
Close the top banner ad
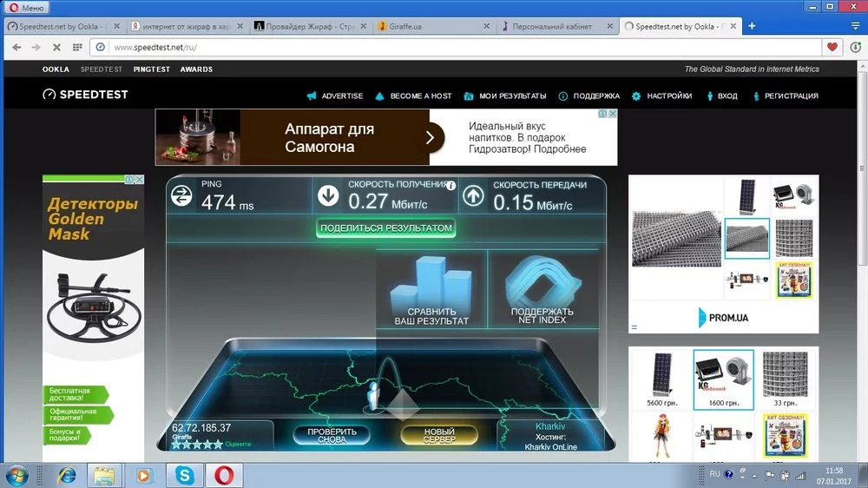pos(612,114)
